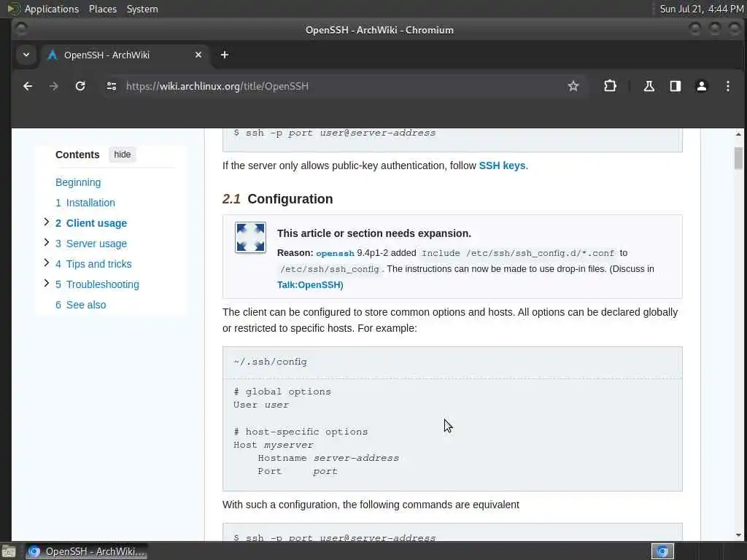Click the page scrollbar thumb
The width and height of the screenshot is (747, 560).
(738, 158)
